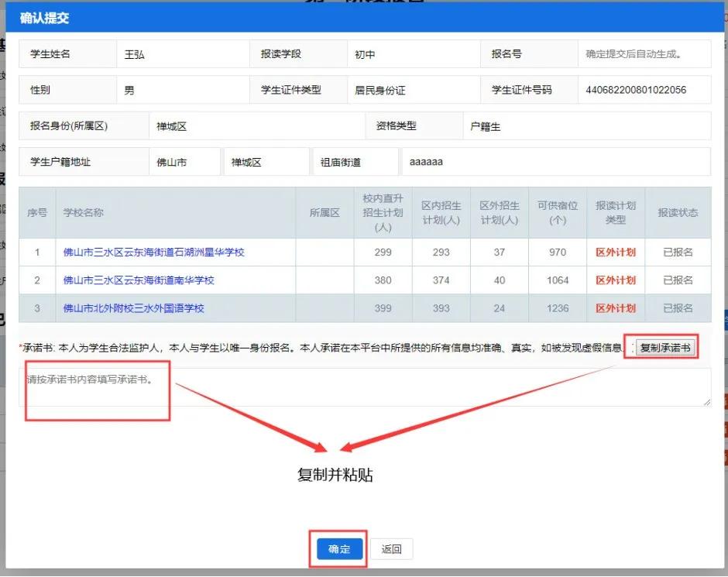Click 已报名 status in the third school row

point(678,308)
